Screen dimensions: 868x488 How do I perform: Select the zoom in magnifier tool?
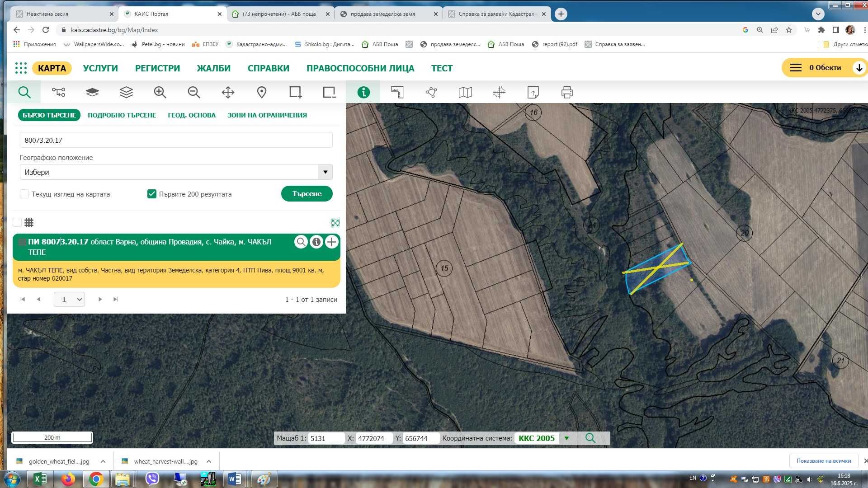click(x=160, y=93)
